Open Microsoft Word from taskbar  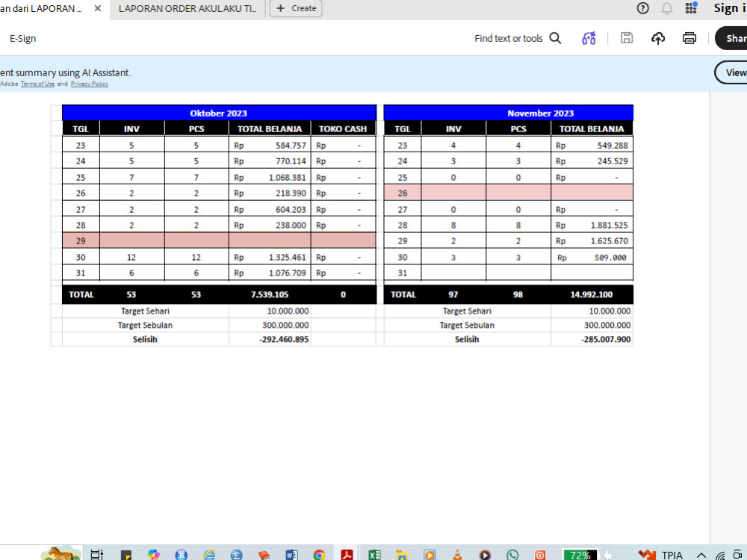[291, 555]
